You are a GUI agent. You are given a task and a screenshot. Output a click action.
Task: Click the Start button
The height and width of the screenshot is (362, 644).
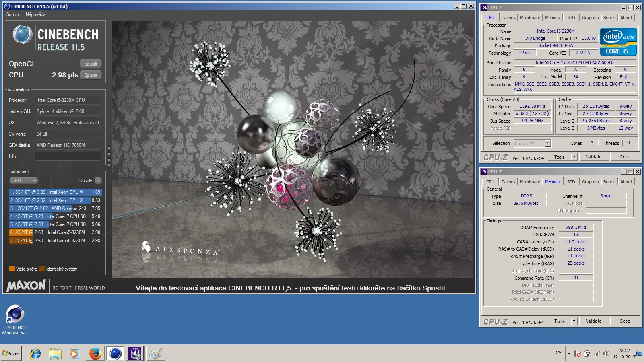pos(11,354)
